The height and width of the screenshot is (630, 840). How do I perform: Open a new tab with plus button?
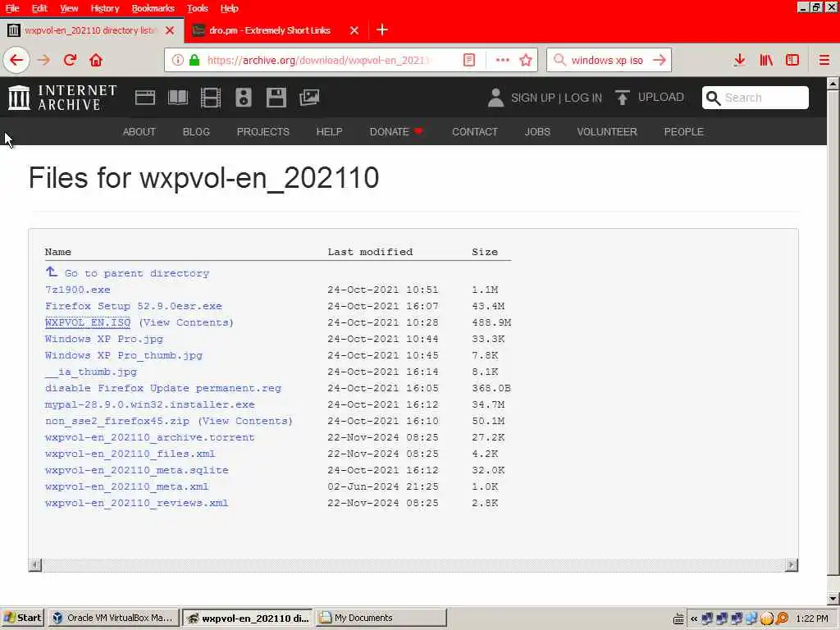click(382, 30)
